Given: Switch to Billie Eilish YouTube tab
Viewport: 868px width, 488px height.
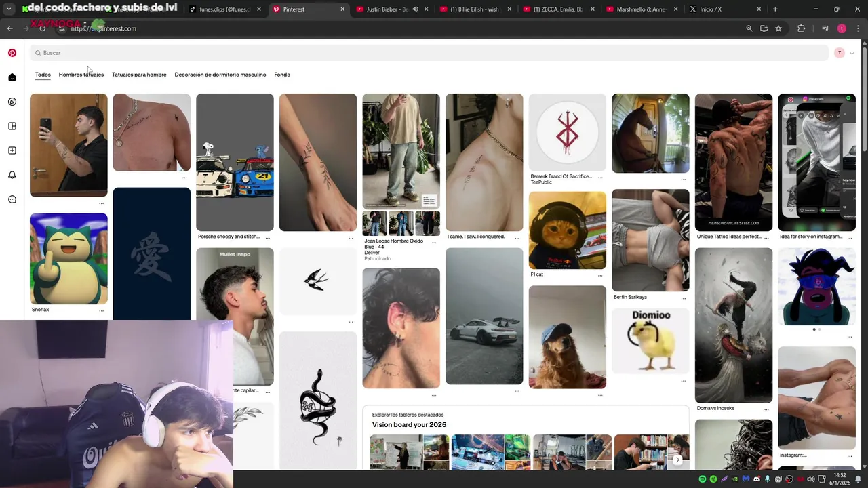Looking at the screenshot, I should coord(475,9).
